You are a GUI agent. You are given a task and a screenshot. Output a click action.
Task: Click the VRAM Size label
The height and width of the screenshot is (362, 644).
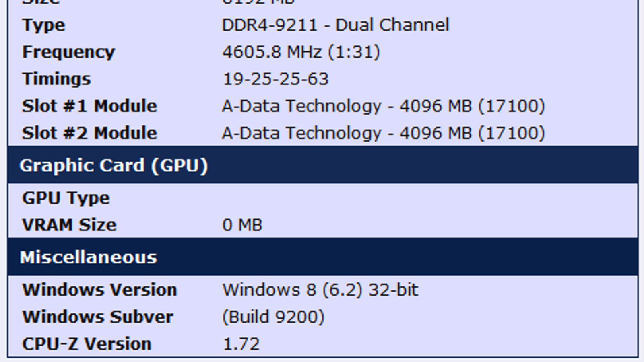pos(69,225)
